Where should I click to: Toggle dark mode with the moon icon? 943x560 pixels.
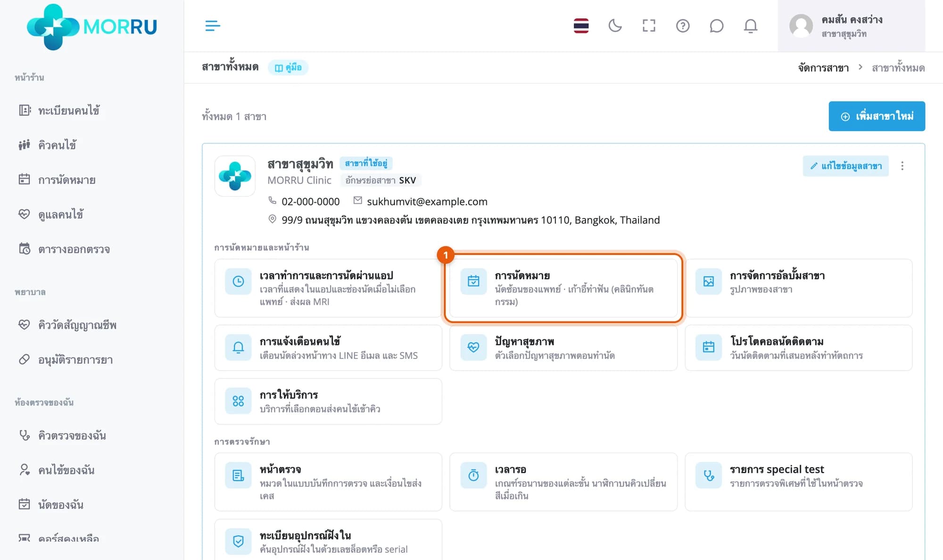click(x=615, y=26)
